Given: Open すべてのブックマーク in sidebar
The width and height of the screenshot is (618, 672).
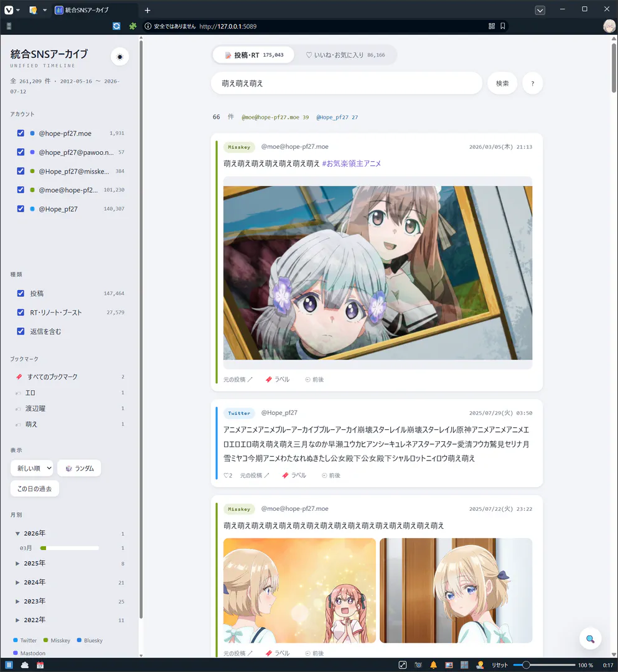Looking at the screenshot, I should click(70, 376).
